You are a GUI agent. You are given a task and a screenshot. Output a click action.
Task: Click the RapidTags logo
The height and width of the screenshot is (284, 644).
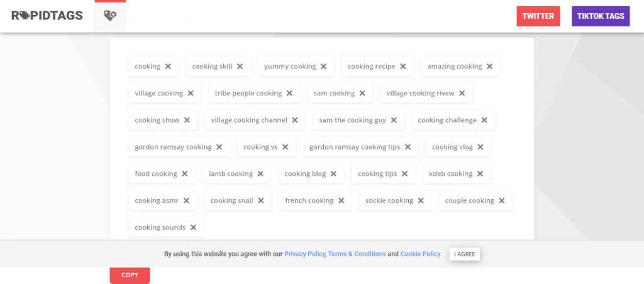tap(47, 16)
